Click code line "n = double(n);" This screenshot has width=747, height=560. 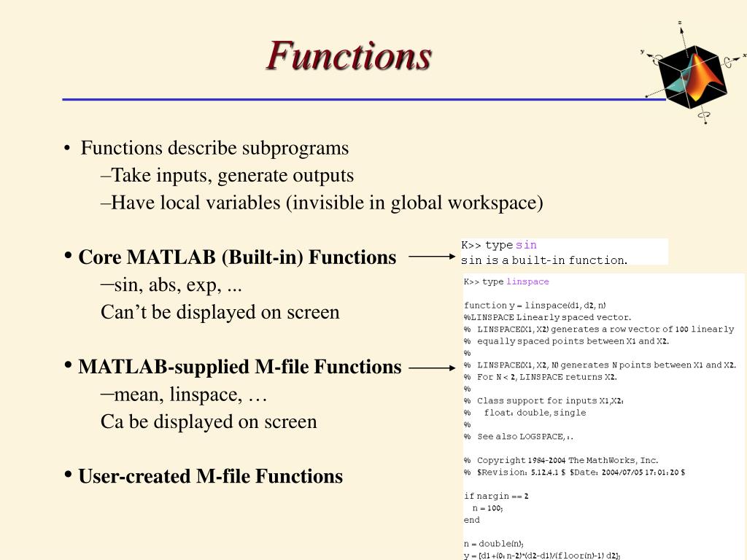[x=494, y=544]
